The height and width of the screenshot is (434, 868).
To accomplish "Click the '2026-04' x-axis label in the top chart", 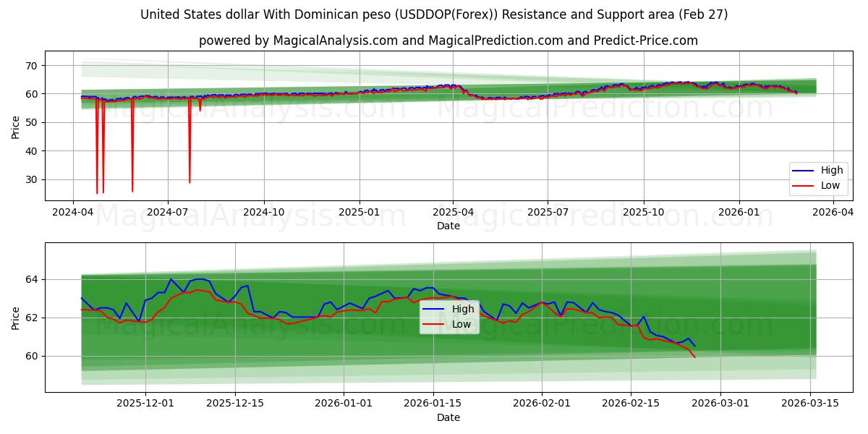I will tap(833, 212).
